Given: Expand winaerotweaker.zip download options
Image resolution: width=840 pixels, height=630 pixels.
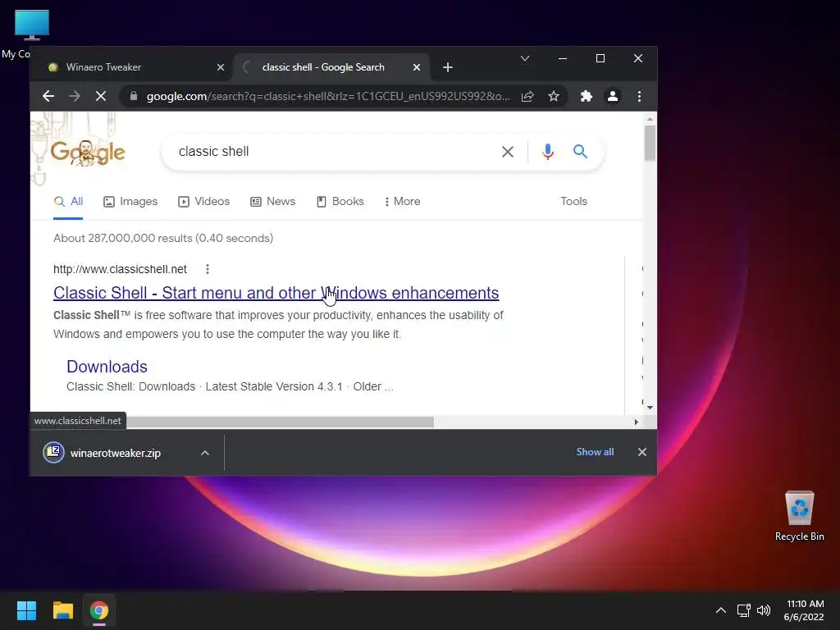Looking at the screenshot, I should click(204, 453).
